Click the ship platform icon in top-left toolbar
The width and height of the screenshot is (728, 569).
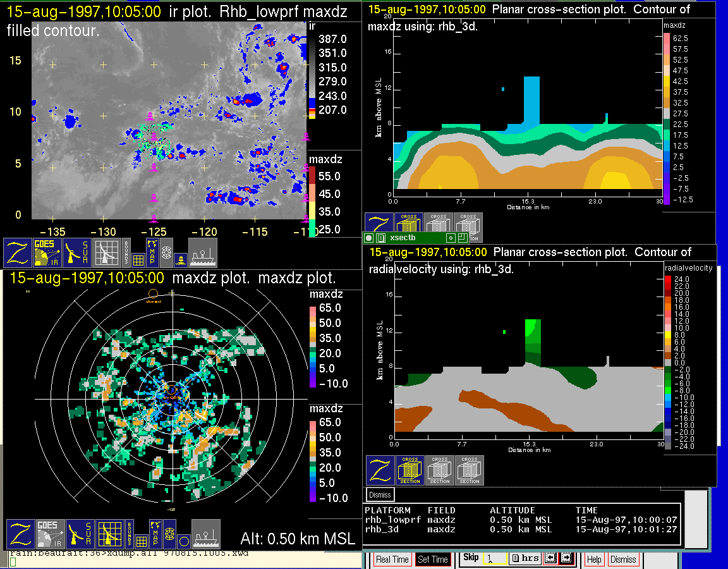tap(203, 253)
